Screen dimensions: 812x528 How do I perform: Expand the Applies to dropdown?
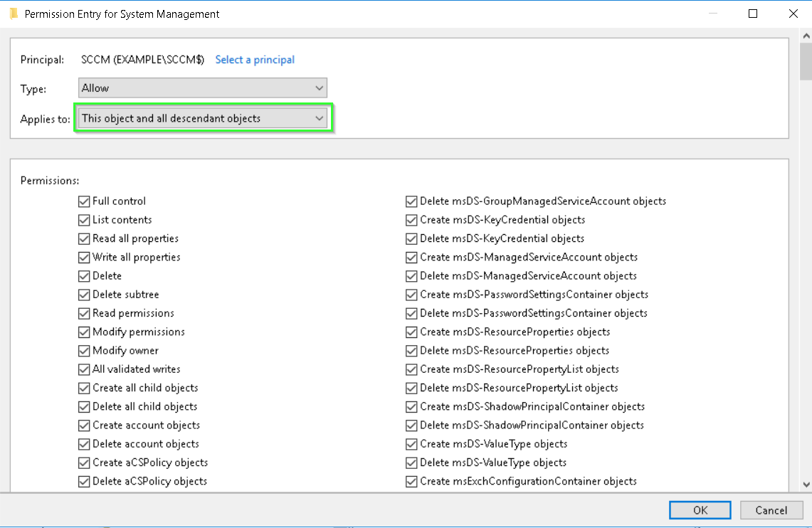pyautogui.click(x=202, y=119)
